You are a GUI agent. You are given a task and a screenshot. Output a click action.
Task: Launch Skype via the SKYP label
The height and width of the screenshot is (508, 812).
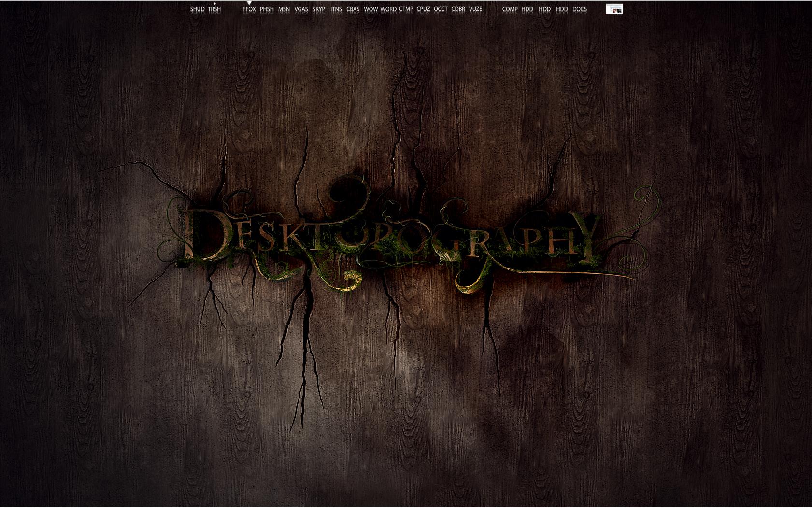click(319, 9)
